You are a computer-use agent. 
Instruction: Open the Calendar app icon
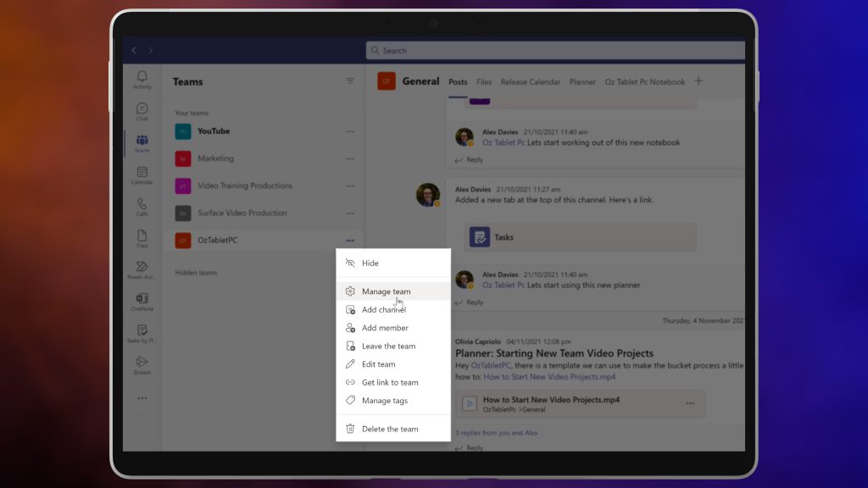pyautogui.click(x=142, y=175)
